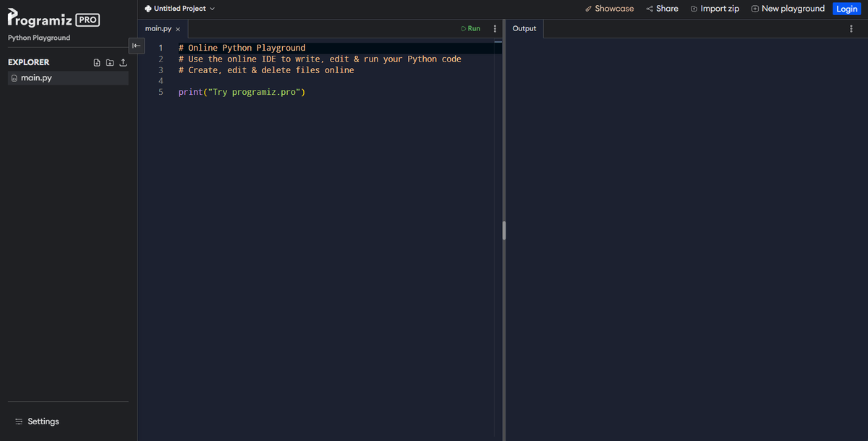Create a New playground
This screenshot has height=441, width=868.
click(788, 9)
